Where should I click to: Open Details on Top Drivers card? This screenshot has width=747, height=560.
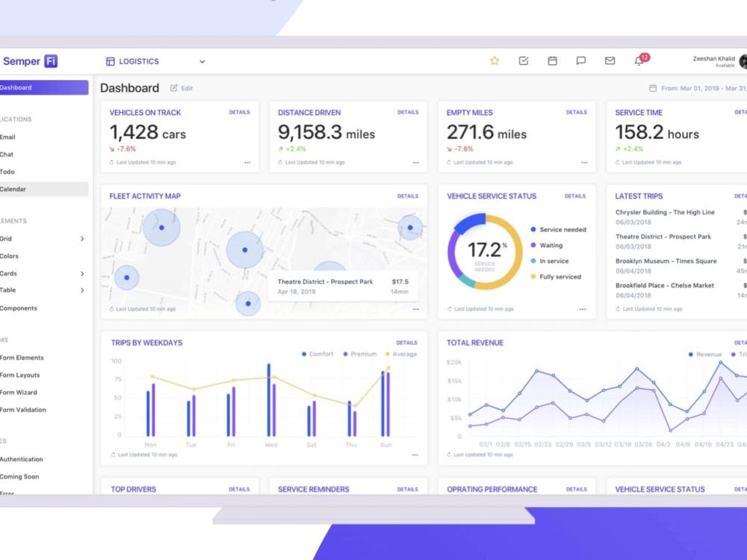239,490
